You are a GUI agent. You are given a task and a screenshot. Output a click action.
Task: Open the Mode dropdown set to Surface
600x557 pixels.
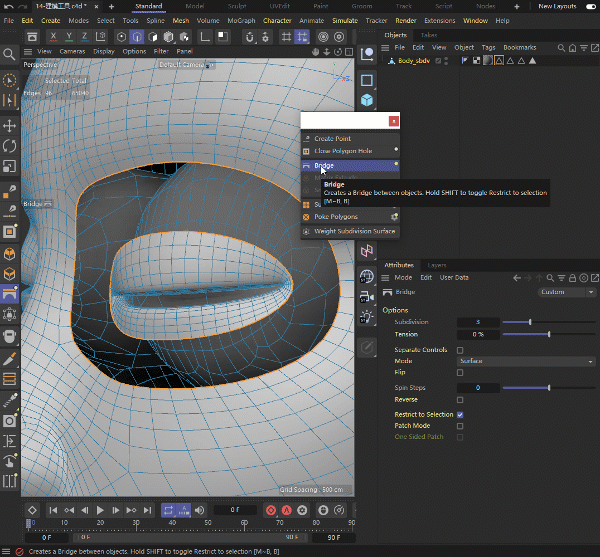(x=526, y=361)
